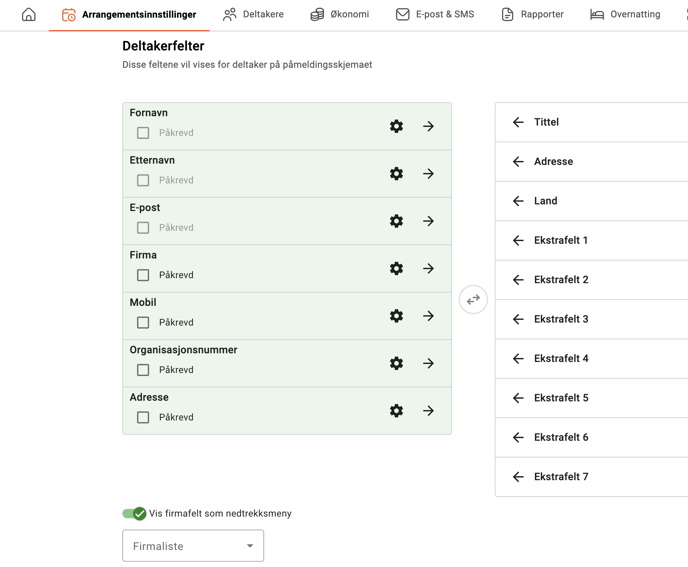Image resolution: width=688 pixels, height=567 pixels.
Task: Select Land in available fields list
Action: (546, 201)
